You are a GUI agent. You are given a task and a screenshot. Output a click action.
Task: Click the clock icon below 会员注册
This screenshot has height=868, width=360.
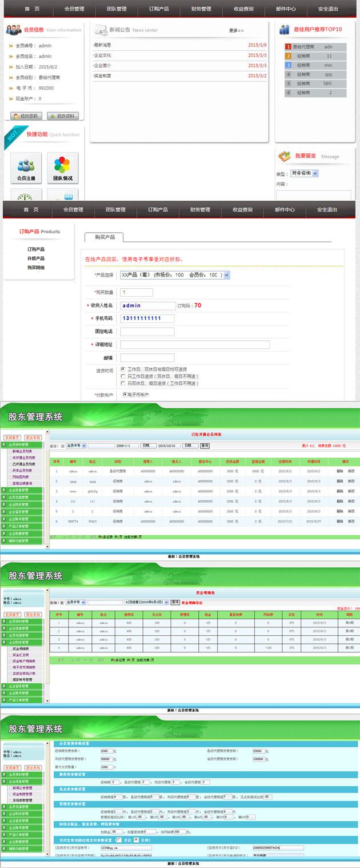(x=26, y=196)
